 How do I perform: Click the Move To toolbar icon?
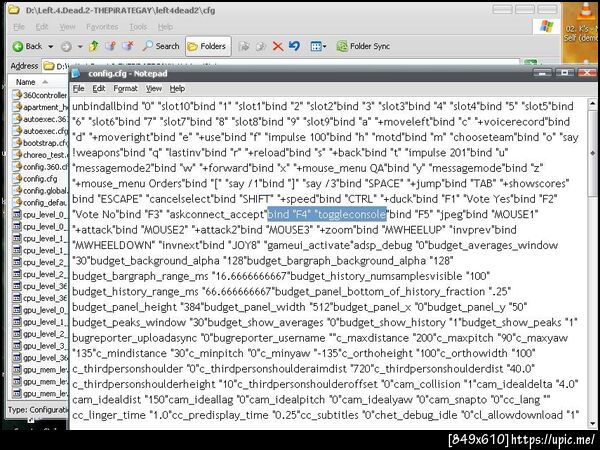tap(244, 47)
